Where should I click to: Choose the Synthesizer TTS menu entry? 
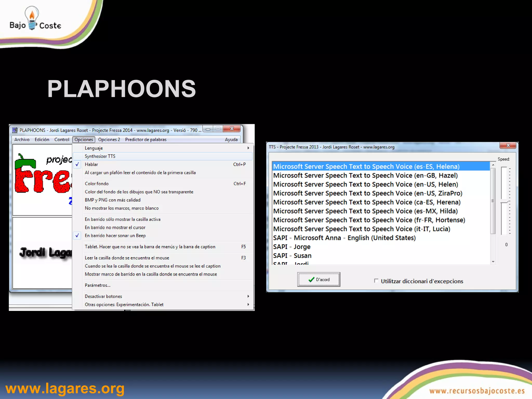[162, 156]
